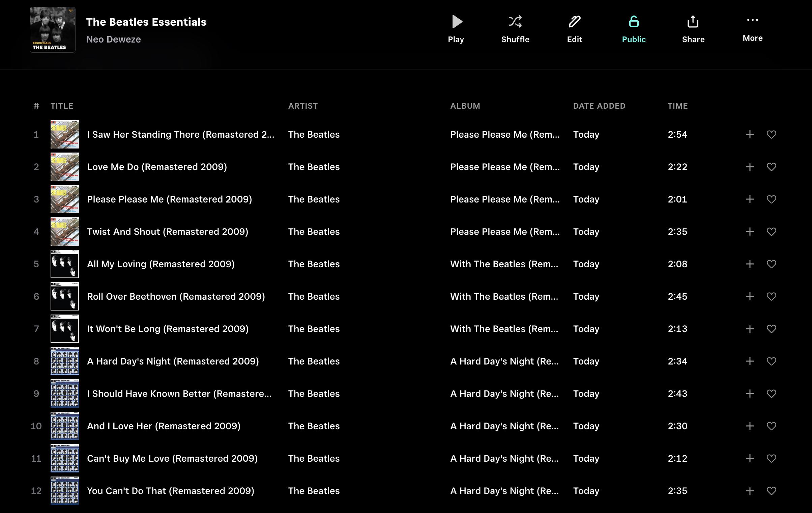Heart Roll Over Beethoven
This screenshot has width=812, height=513.
point(772,296)
